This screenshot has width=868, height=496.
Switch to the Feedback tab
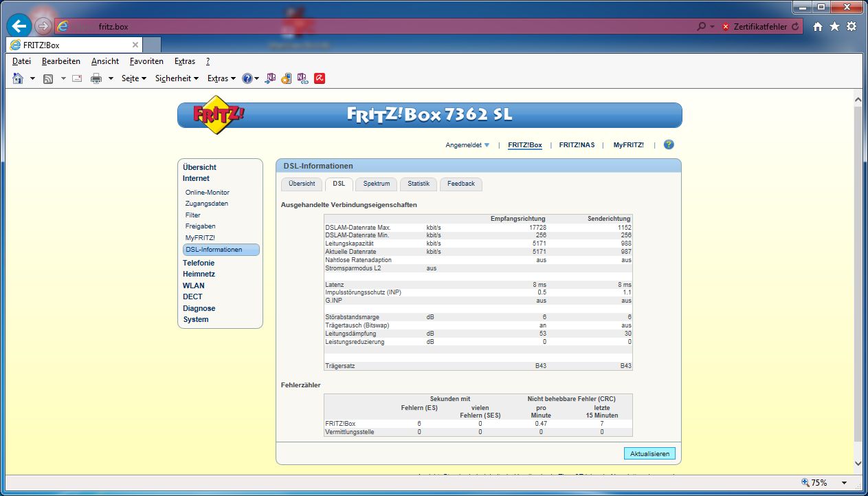(461, 184)
